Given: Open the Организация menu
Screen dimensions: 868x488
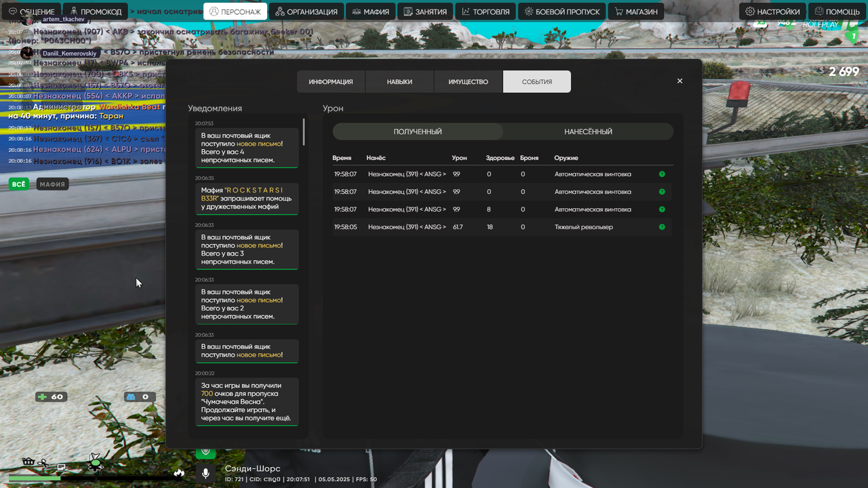Looking at the screenshot, I should pyautogui.click(x=306, y=12).
